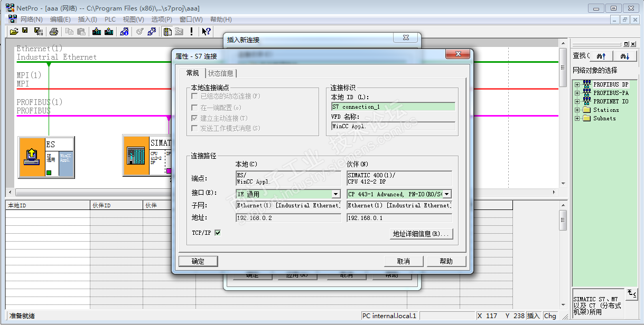Screen dimensions: 644x325
Task: Open the PLC menu
Action: click(x=110, y=19)
